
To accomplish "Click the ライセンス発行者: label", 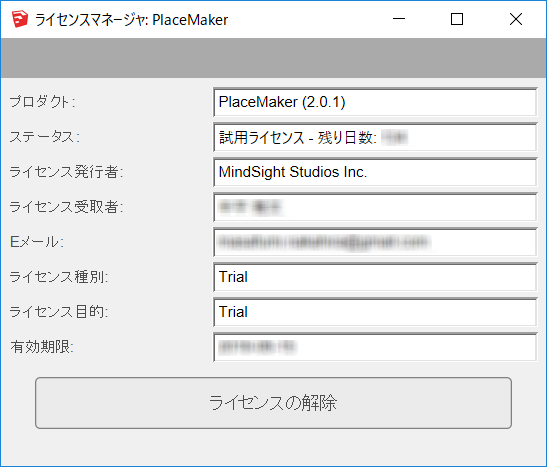I will (66, 172).
